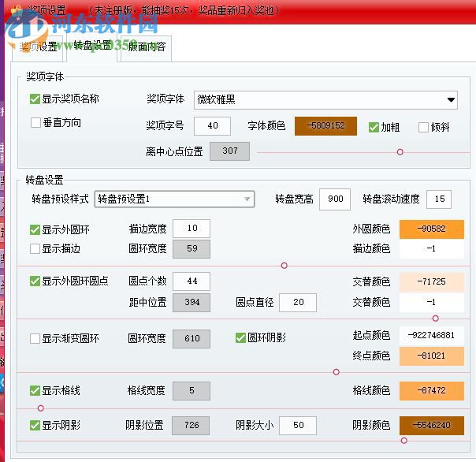Pick the second 交替颜色 swatch showing -1
The height and width of the screenshot is (462, 476).
431,303
